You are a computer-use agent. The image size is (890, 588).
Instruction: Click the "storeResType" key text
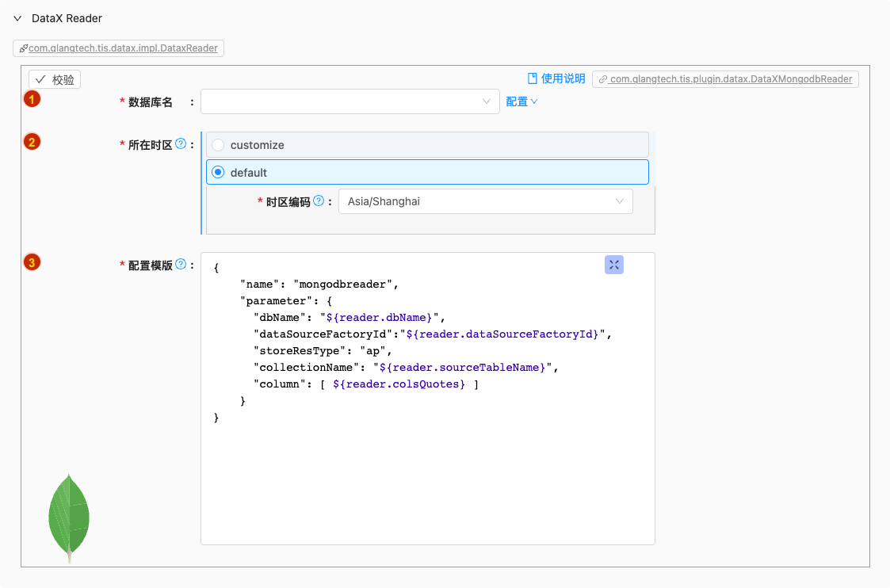coord(300,350)
